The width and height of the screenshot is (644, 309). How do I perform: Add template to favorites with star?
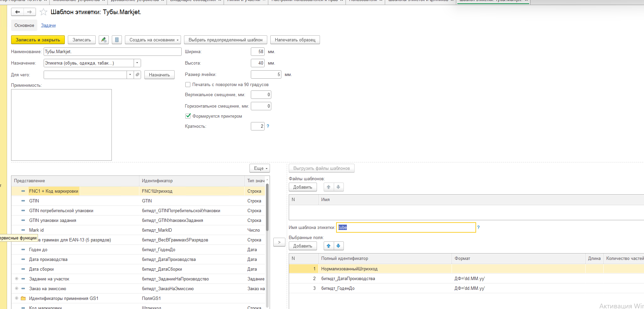tap(43, 12)
